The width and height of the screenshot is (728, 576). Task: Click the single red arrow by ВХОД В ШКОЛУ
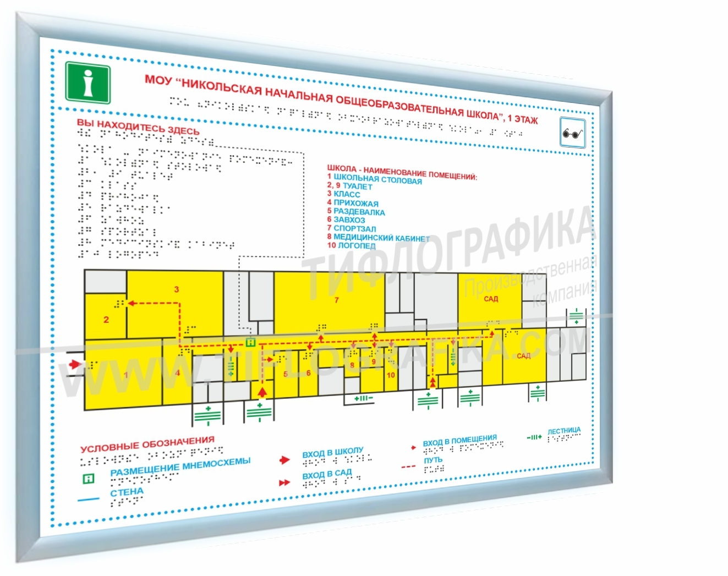tap(284, 460)
